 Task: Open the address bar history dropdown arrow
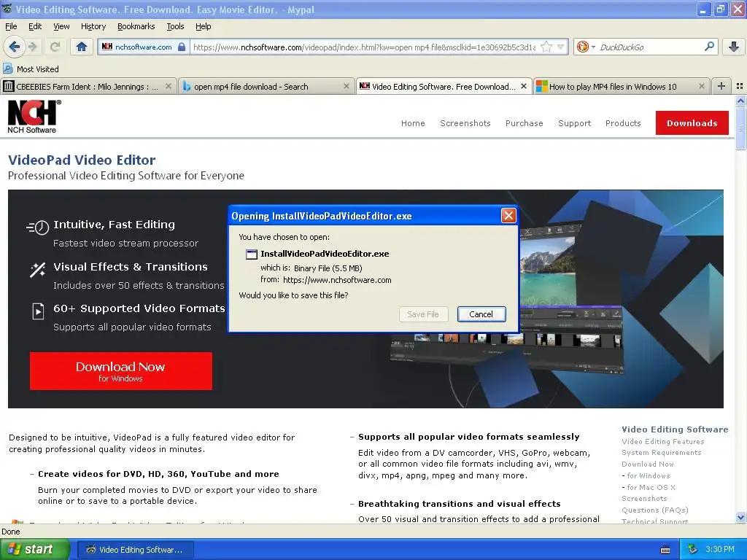561,47
